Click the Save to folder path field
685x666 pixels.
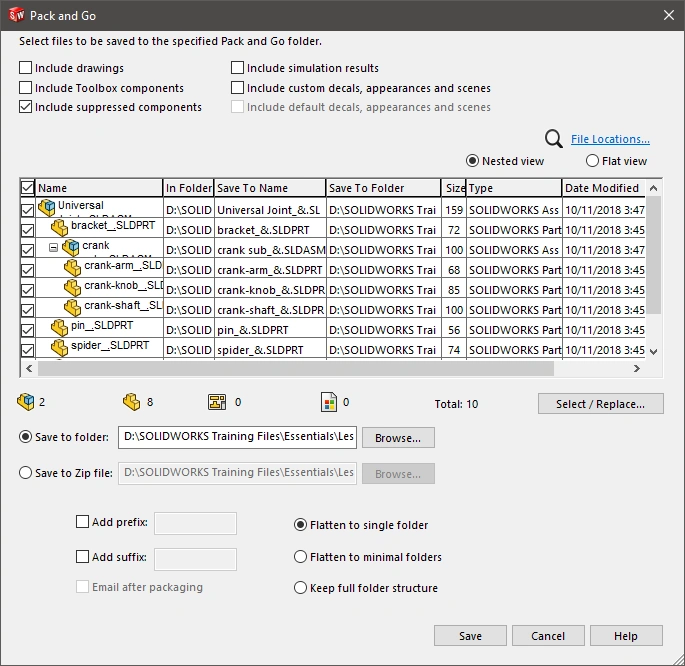click(237, 437)
